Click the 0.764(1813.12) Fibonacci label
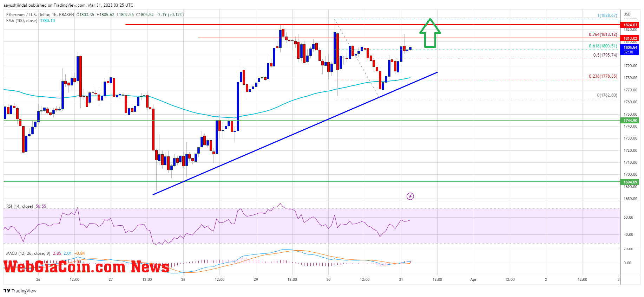 point(603,34)
